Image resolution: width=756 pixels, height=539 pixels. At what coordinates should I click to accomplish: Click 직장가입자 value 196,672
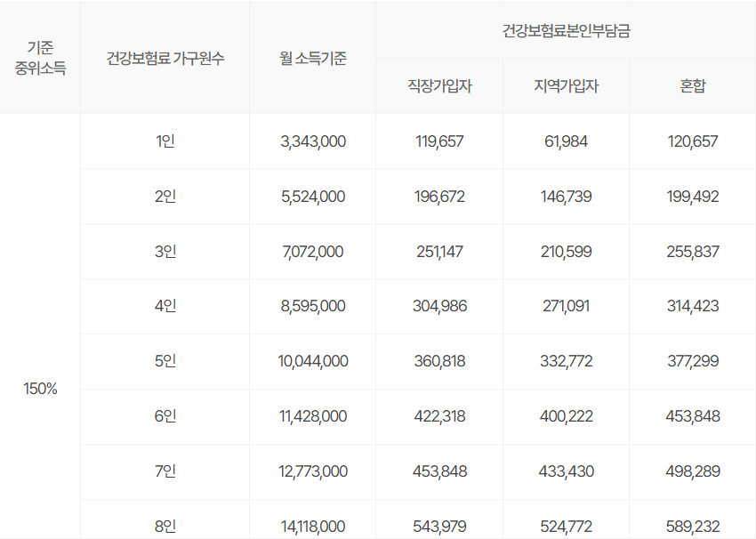point(439,197)
